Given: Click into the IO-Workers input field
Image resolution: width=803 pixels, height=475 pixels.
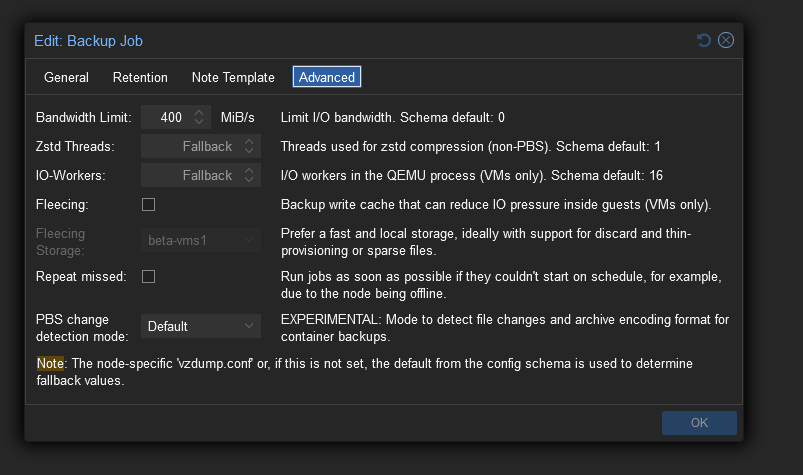Looking at the screenshot, I should coord(190,175).
